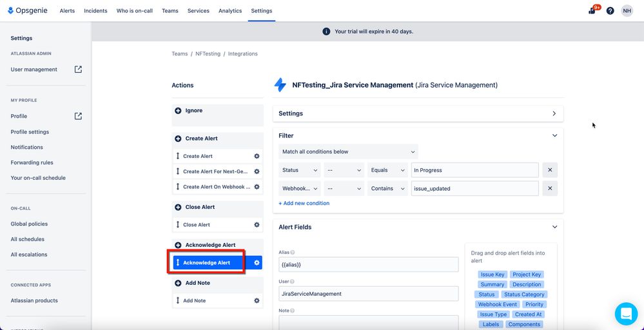
Task: Click NFTesting breadcrumb link
Action: [x=208, y=53]
